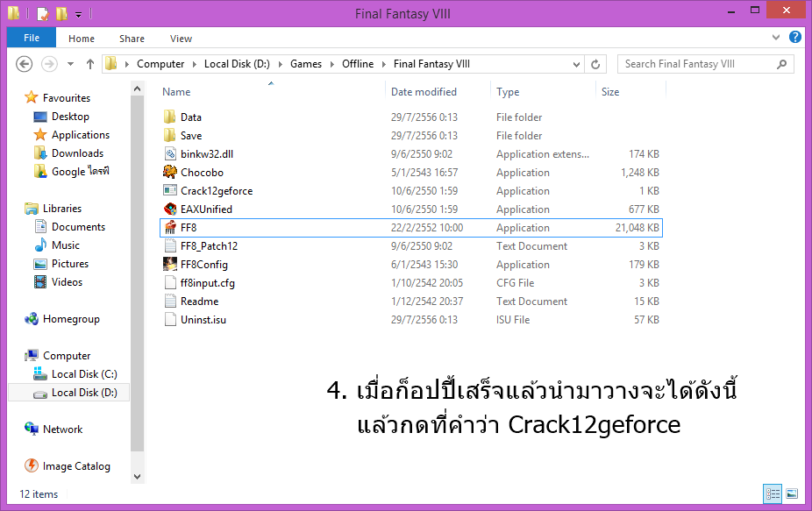Click the sidebar scroll up arrow
Viewport: 812px width, 511px height.
[137, 89]
